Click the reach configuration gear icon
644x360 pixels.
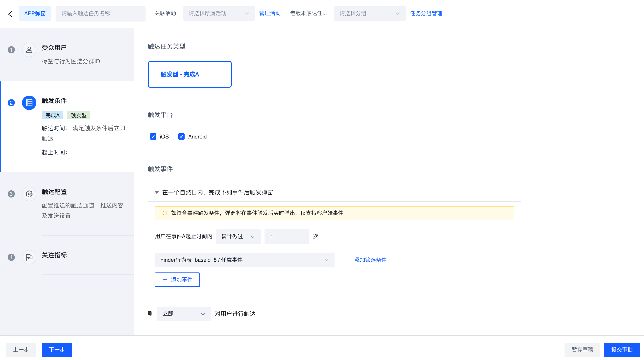[29, 194]
